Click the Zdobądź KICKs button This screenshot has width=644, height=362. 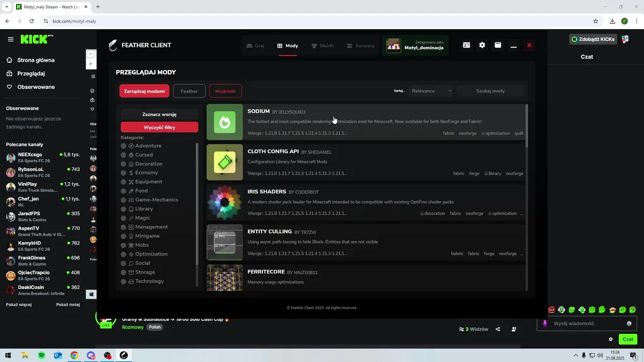point(593,39)
